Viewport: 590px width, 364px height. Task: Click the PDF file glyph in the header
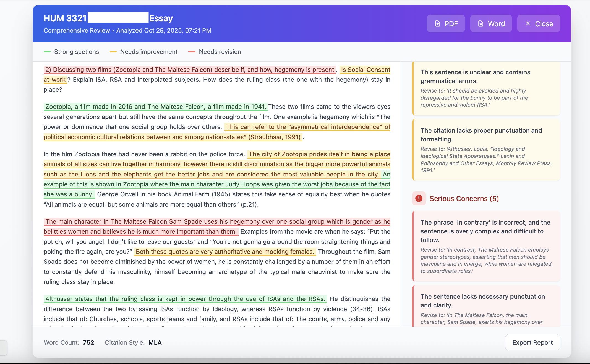pyautogui.click(x=437, y=23)
